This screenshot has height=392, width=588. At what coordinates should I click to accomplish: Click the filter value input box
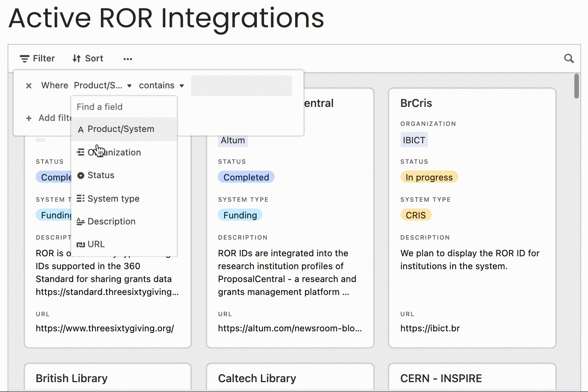point(241,86)
